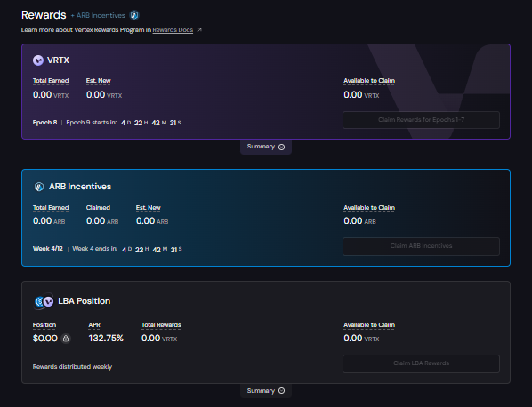
Task: Click Claim Rewards for Epochs 1-7 button
Action: 421,120
